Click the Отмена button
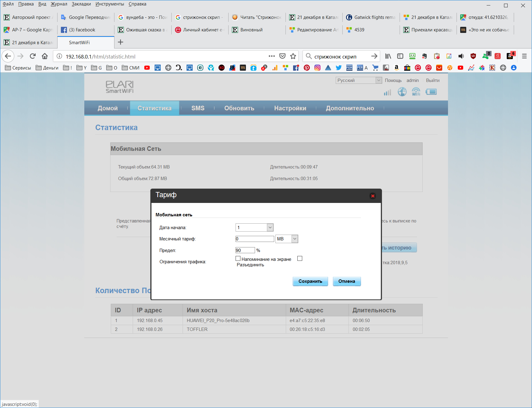This screenshot has height=408, width=532. click(347, 281)
